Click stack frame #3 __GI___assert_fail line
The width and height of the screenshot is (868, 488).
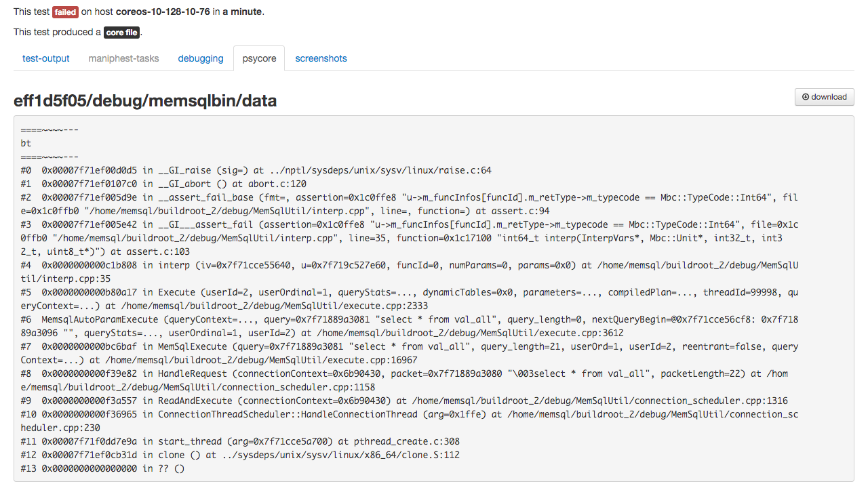(x=410, y=239)
